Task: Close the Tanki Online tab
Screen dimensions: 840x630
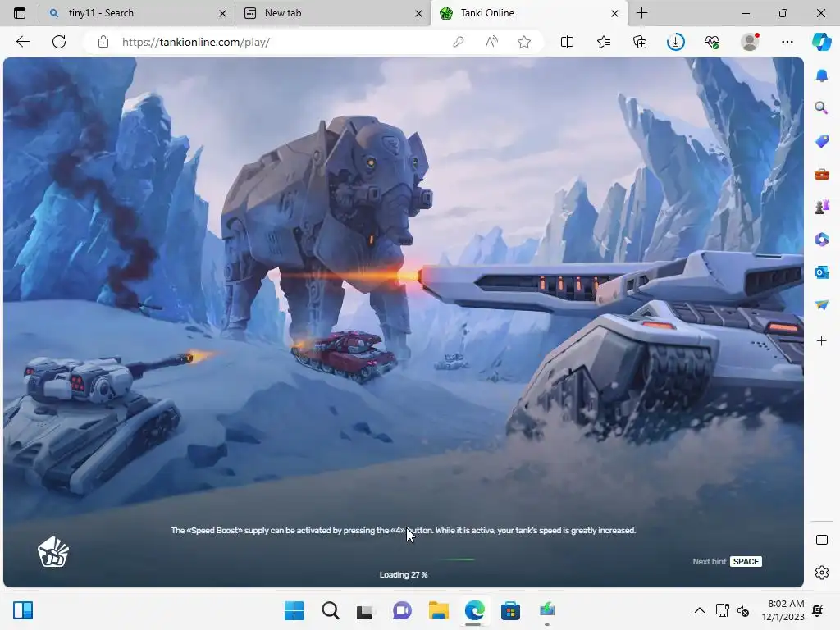Action: pos(614,13)
